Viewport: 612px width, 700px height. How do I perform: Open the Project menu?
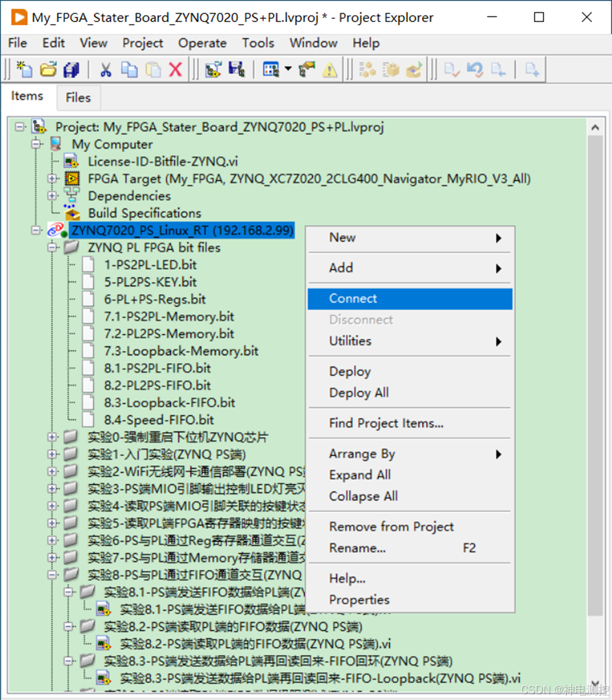click(143, 43)
